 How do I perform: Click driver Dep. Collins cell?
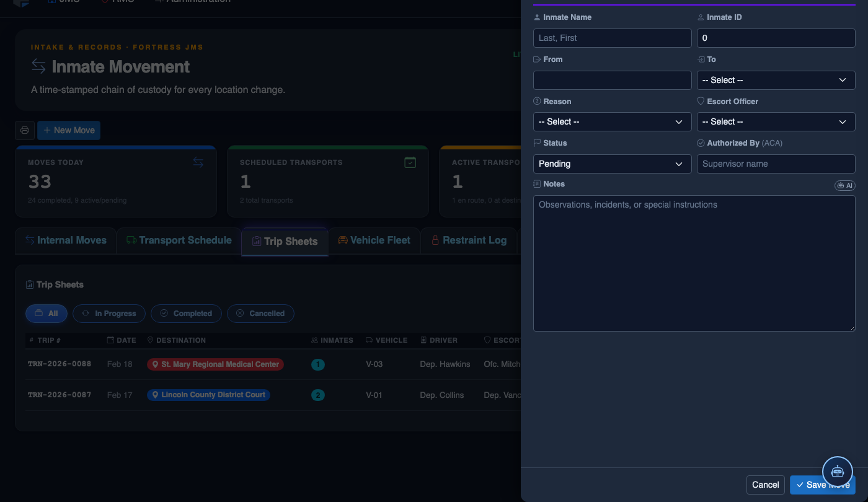coord(442,395)
